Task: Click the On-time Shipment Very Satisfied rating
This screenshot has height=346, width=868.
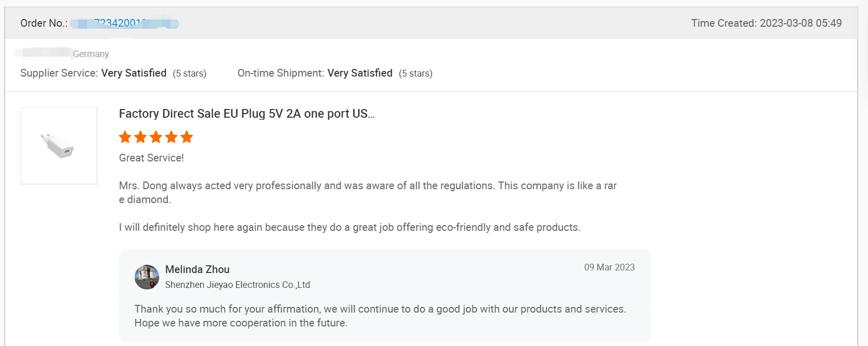Action: [360, 73]
